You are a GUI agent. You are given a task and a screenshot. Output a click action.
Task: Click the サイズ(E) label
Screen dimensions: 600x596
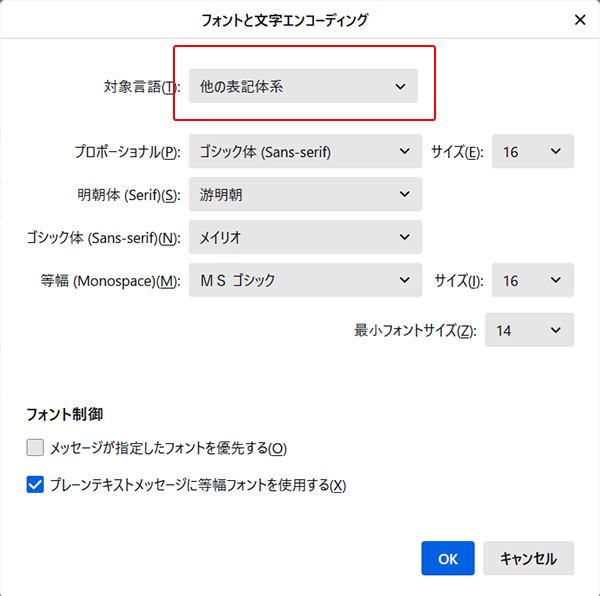pyautogui.click(x=457, y=152)
